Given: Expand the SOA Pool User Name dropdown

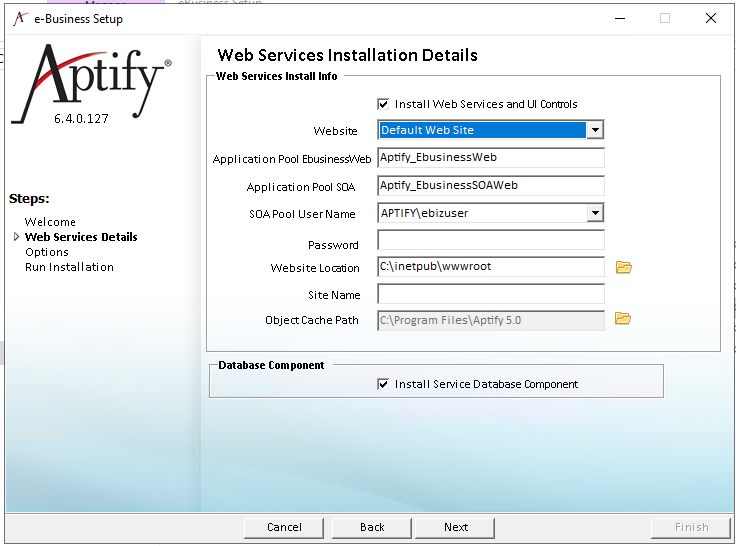Looking at the screenshot, I should pos(595,213).
